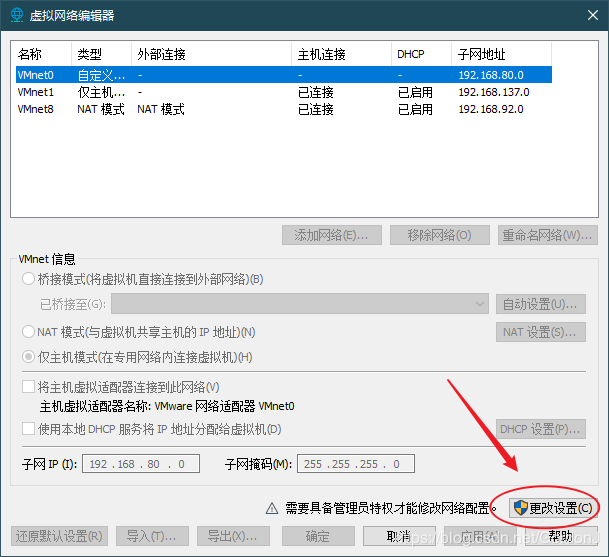
Task: Click the 子网掩码 input field
Action: [x=356, y=464]
